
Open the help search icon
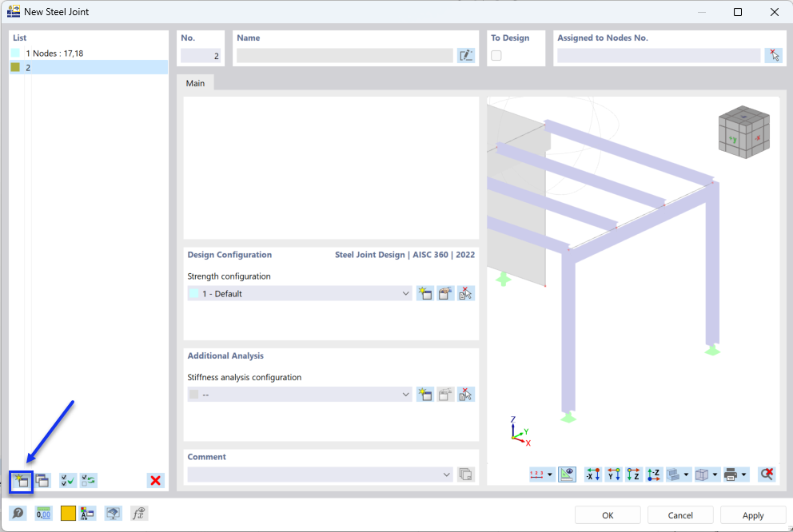pos(18,514)
